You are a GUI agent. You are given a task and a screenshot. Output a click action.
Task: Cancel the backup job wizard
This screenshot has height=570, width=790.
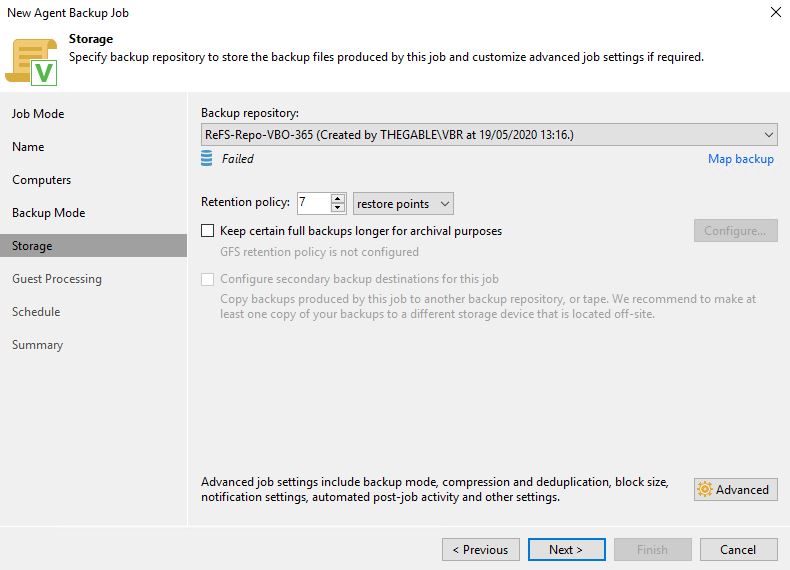point(739,549)
